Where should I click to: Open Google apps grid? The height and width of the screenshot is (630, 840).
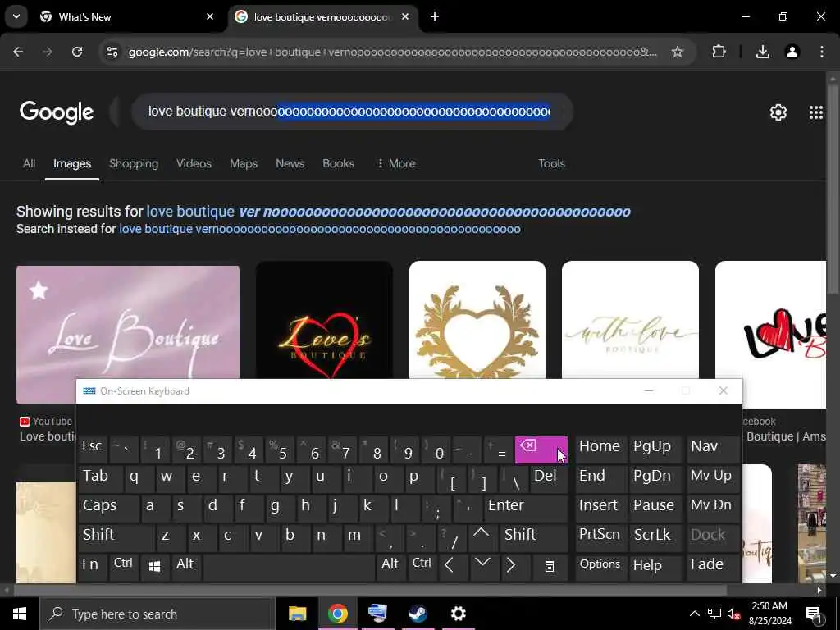tap(816, 112)
